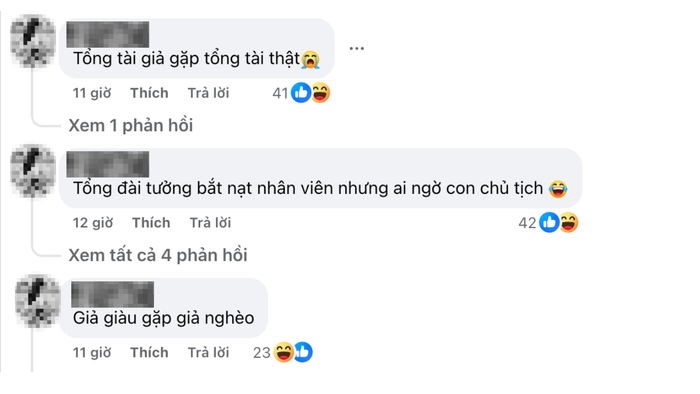Reply to the first comment via 'Trả lời'

[208, 93]
